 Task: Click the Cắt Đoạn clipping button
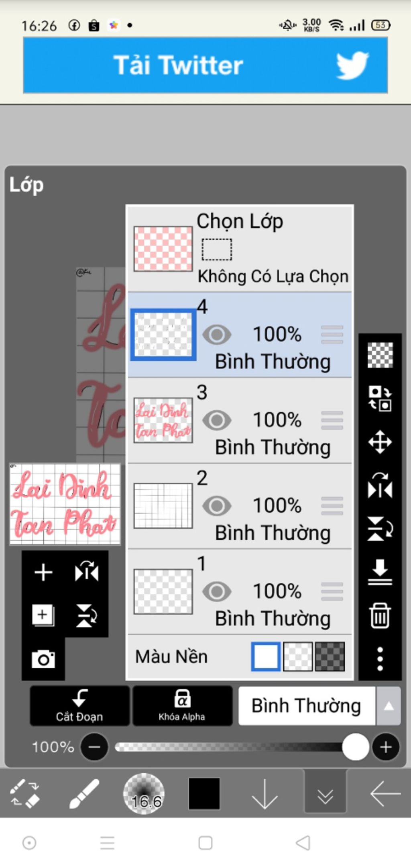[79, 706]
